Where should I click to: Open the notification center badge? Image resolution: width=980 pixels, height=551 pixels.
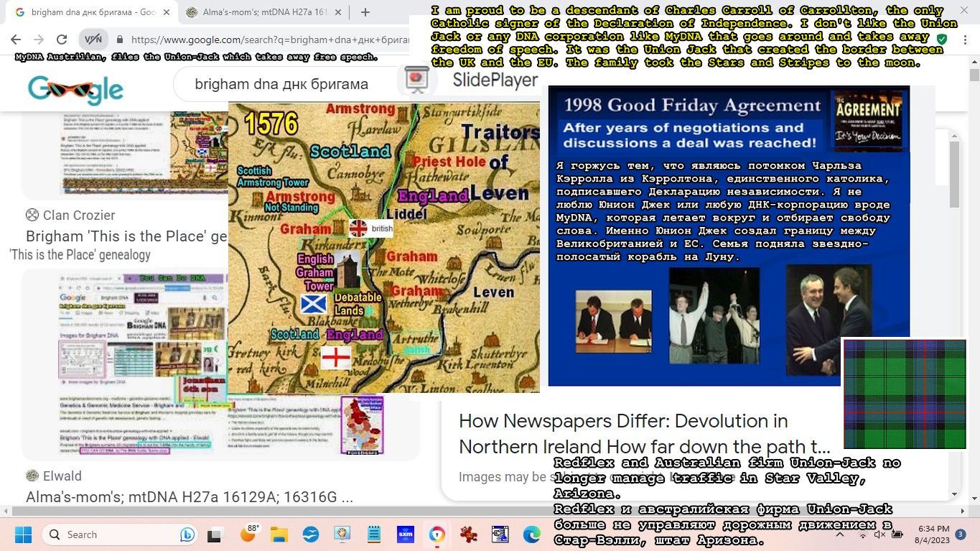coord(961,534)
